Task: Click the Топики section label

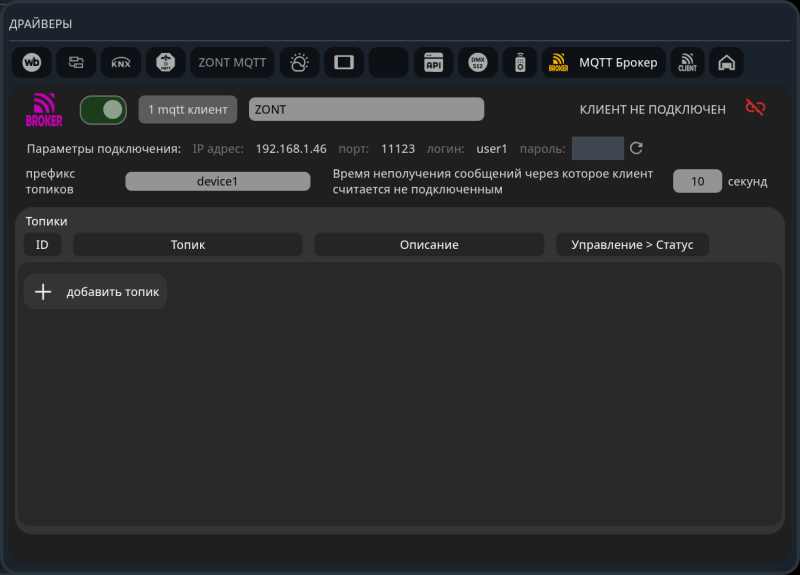Action: coord(46,221)
